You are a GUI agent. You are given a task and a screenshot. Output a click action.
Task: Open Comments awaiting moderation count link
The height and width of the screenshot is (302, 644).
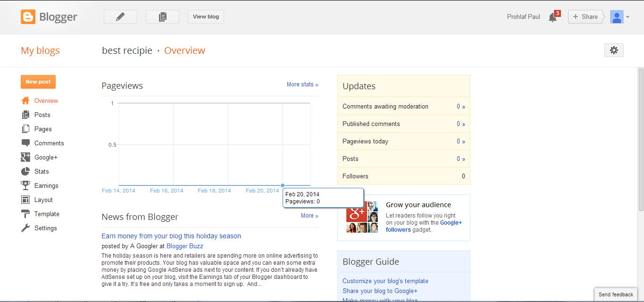coord(461,107)
